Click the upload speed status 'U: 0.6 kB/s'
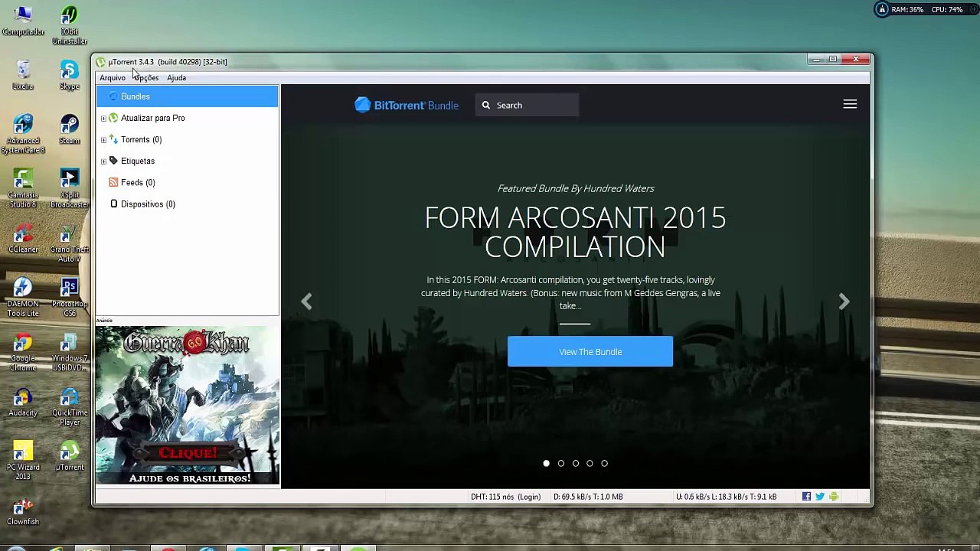The image size is (980, 551). click(726, 497)
